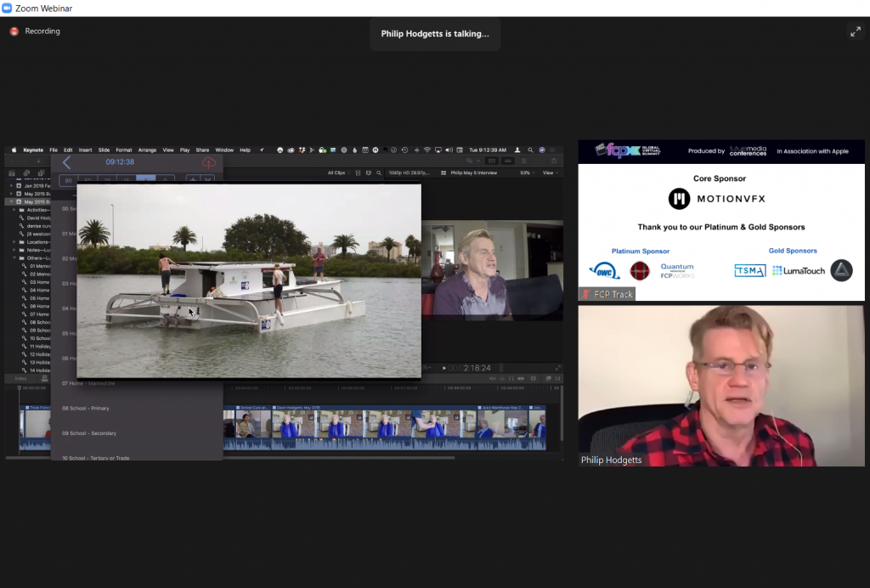
Task: Select the 90 segment in overlay panel
Action: [67, 179]
